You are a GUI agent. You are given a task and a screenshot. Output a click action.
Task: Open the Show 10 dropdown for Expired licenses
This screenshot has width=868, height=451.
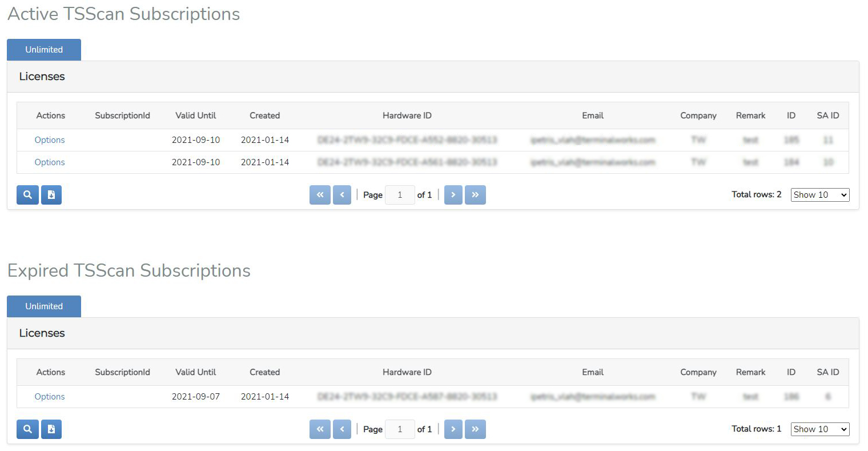tap(820, 429)
